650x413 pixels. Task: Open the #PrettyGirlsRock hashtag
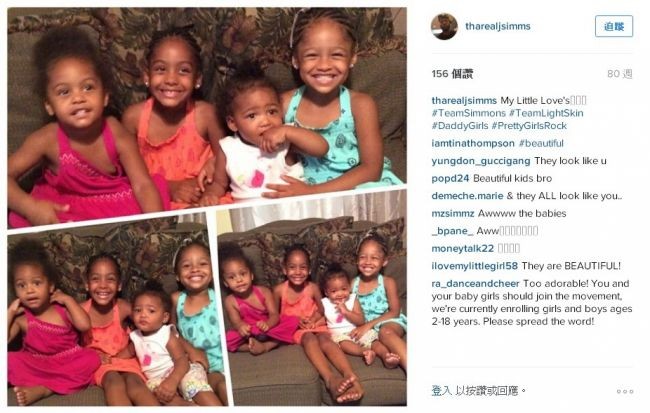[529, 126]
